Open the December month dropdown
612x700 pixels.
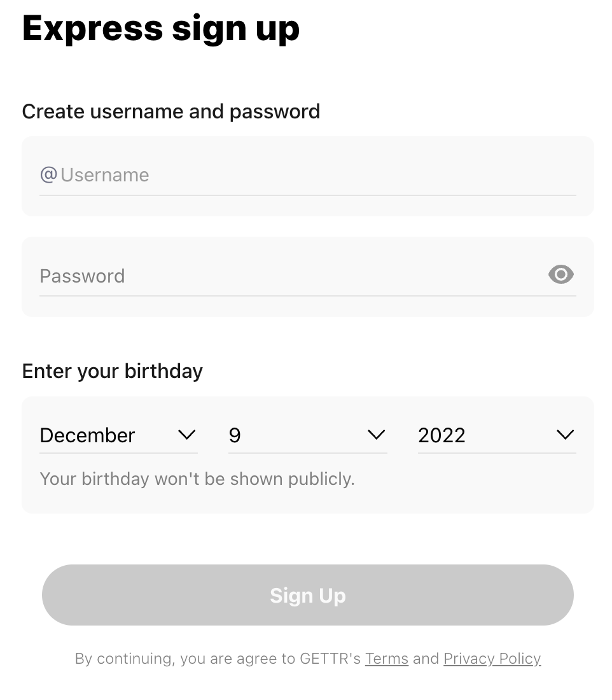click(118, 435)
